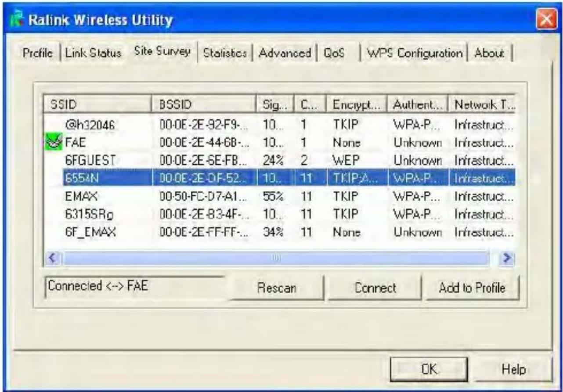Click the Ralink logo in title bar
The image size is (563, 392).
[x=16, y=20]
